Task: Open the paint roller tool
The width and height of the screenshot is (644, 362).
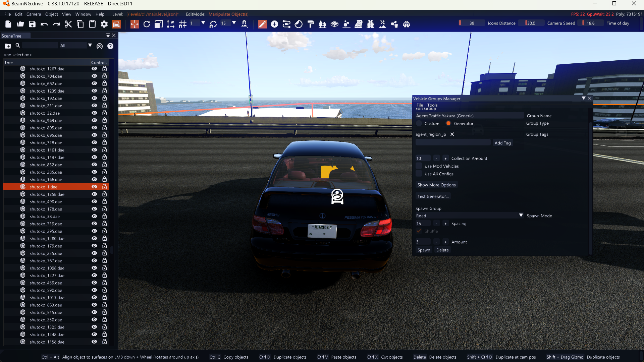Action: (x=311, y=24)
